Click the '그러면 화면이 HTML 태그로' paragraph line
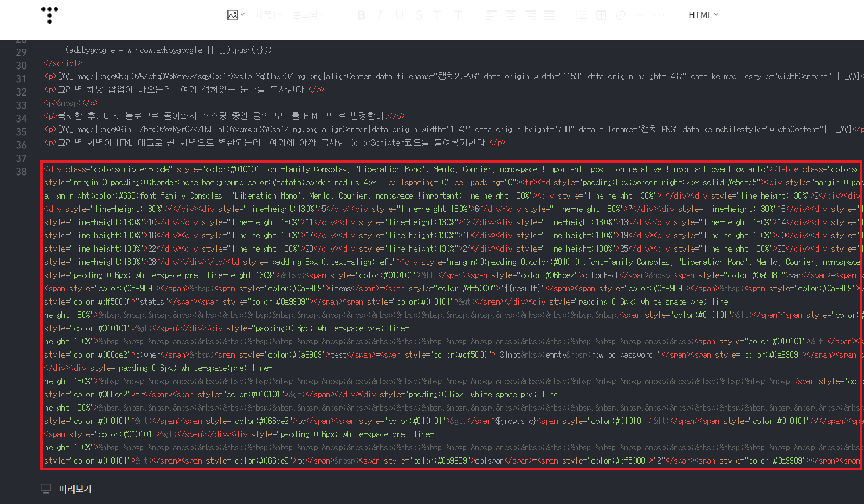 pyautogui.click(x=274, y=142)
